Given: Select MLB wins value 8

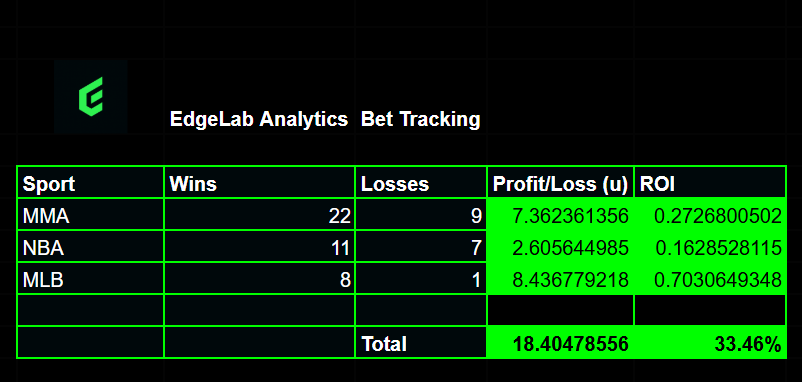Looking at the screenshot, I should coord(259,279).
